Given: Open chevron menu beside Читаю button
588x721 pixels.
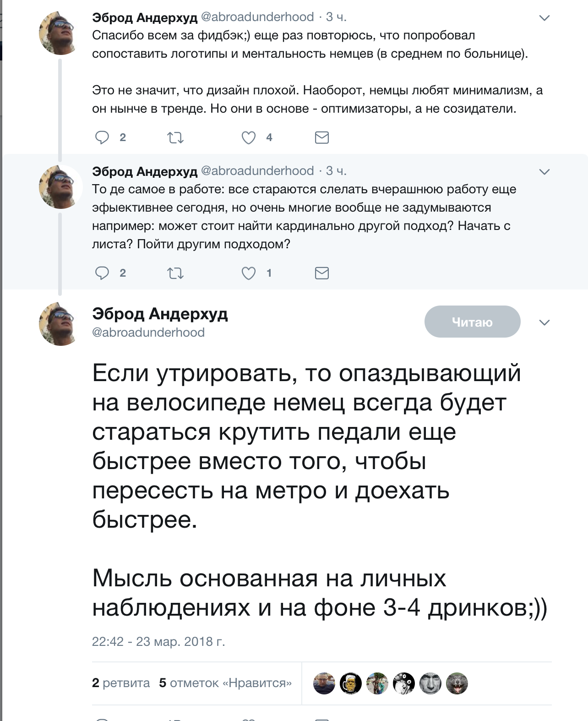Looking at the screenshot, I should point(544,322).
